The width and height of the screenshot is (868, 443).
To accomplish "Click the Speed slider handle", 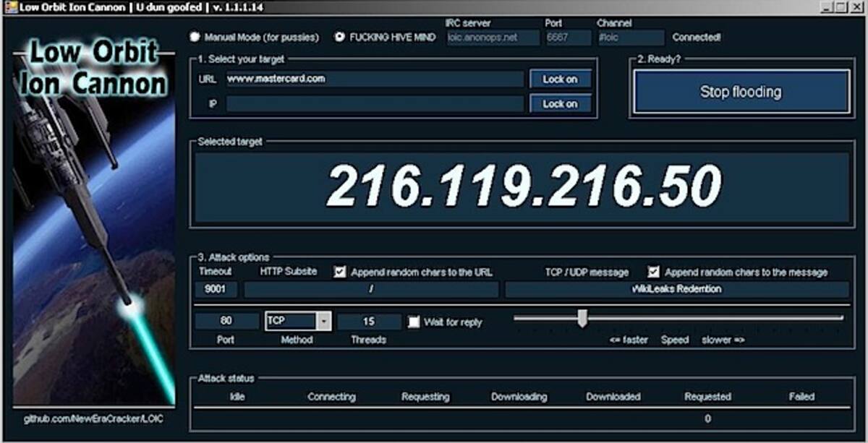I will tap(582, 318).
